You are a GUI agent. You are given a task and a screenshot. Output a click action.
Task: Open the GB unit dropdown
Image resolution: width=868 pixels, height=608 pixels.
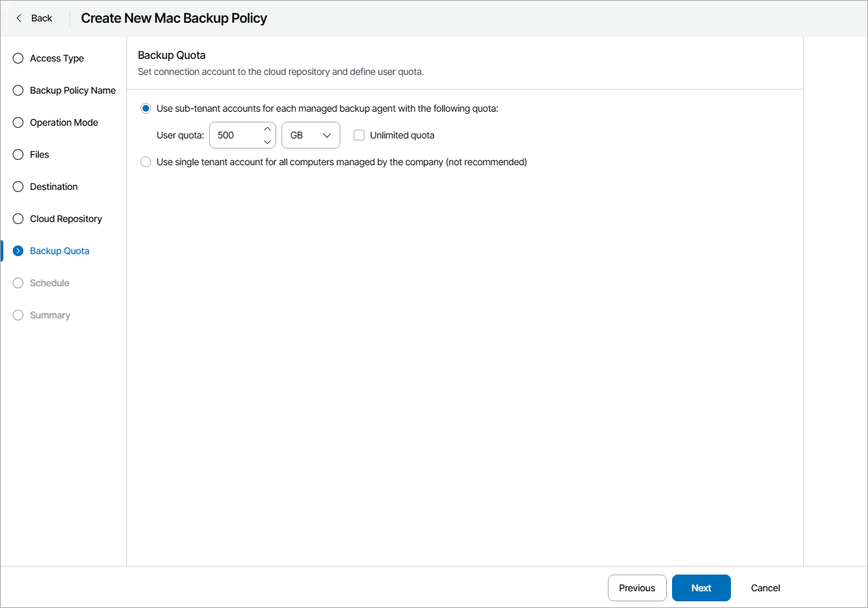click(x=310, y=135)
